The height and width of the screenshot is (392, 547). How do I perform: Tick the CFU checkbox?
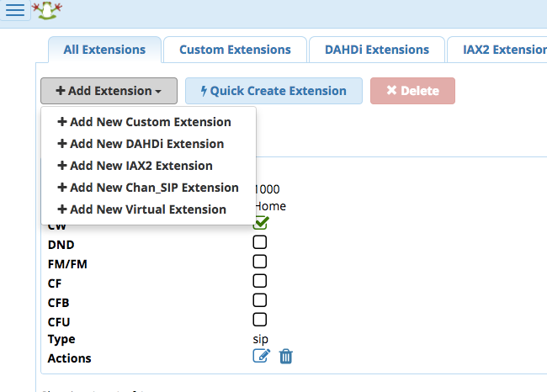(x=260, y=320)
